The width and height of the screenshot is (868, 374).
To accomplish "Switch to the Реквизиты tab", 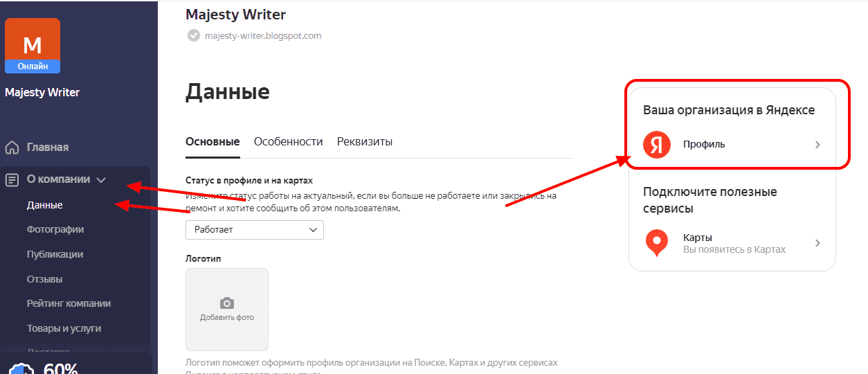I will click(365, 141).
